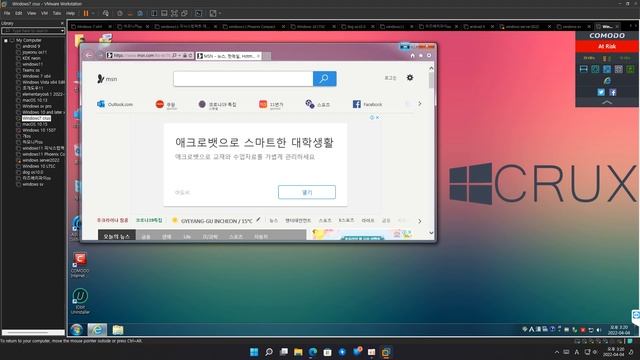640x360 pixels.
Task: Open the power options arrow next to pause
Action: (x=93, y=13)
